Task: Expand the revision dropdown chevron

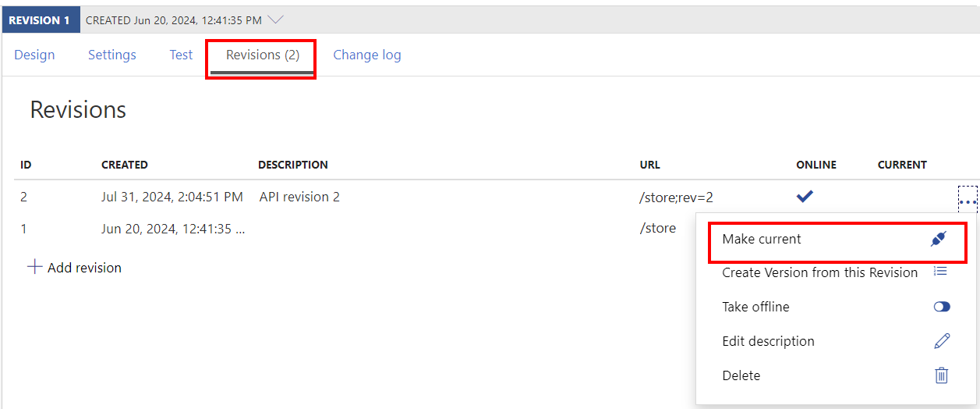Action: tap(274, 20)
